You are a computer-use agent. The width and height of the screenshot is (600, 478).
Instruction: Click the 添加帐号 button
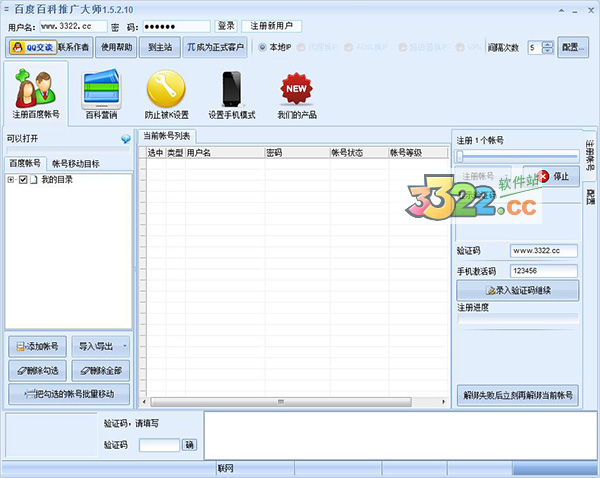[38, 347]
